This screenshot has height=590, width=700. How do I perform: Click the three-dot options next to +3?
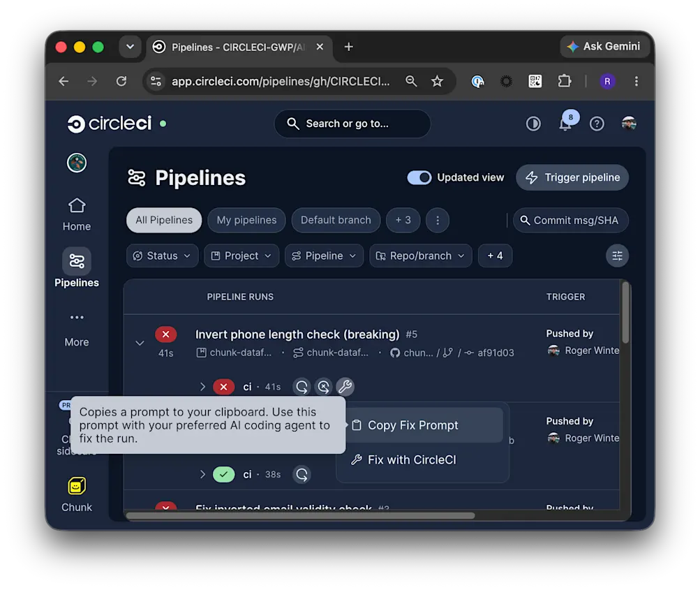pos(438,220)
